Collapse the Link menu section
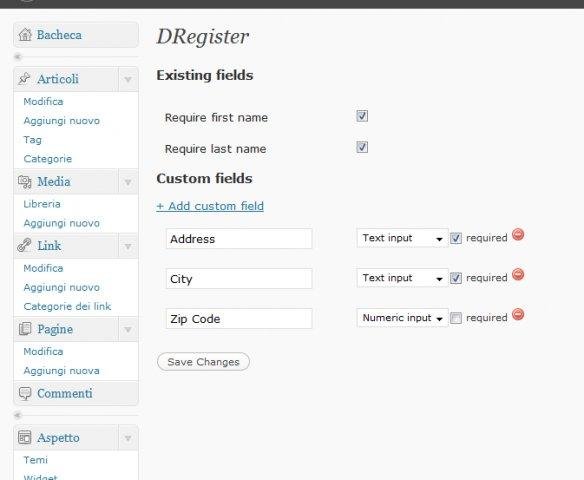 coord(128,246)
